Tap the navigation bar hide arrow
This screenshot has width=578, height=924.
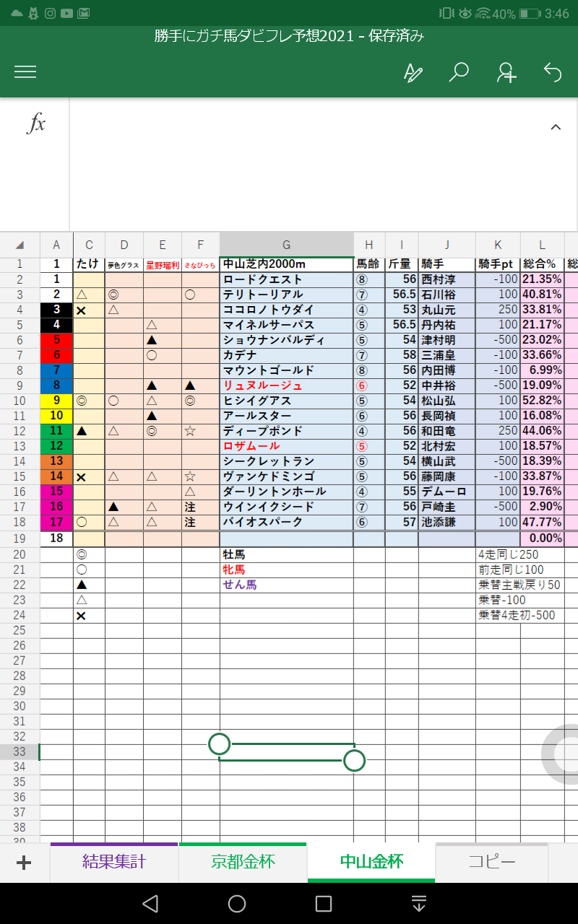(x=419, y=904)
